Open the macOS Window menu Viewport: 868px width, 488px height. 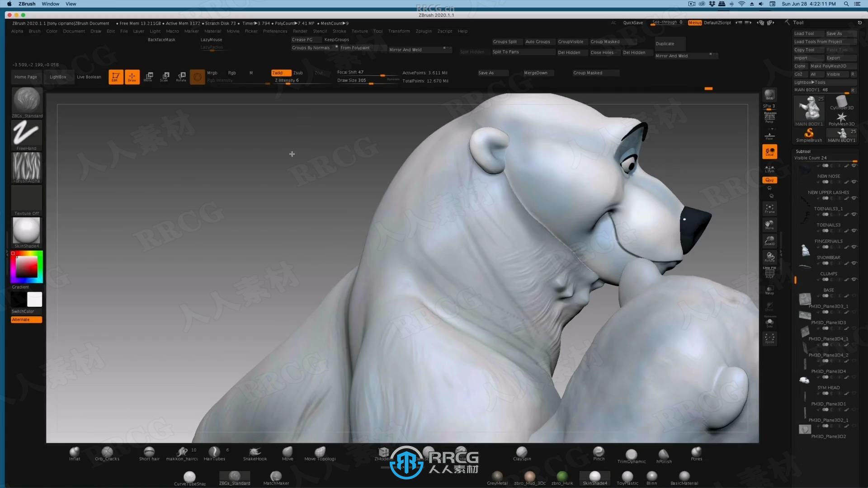coord(50,4)
